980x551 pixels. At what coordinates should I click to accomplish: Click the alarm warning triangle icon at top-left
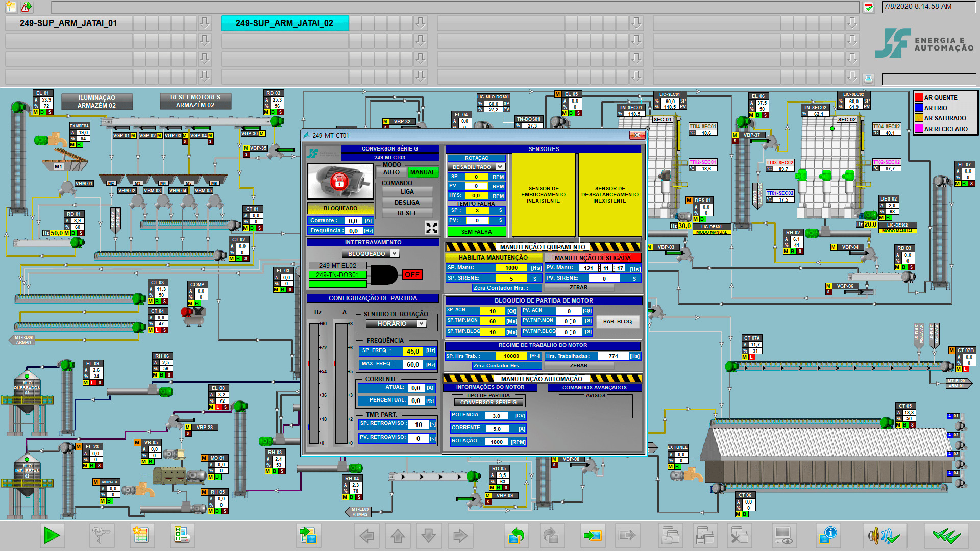(26, 7)
